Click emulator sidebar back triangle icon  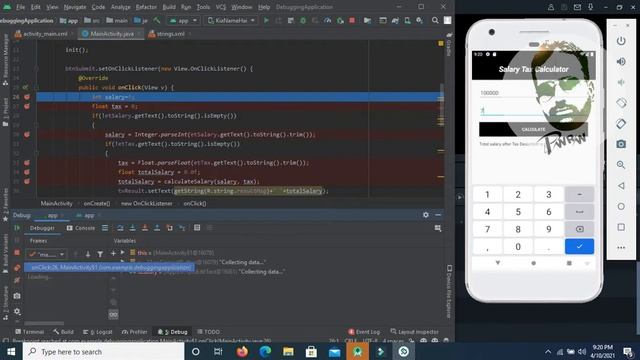tap(621, 186)
